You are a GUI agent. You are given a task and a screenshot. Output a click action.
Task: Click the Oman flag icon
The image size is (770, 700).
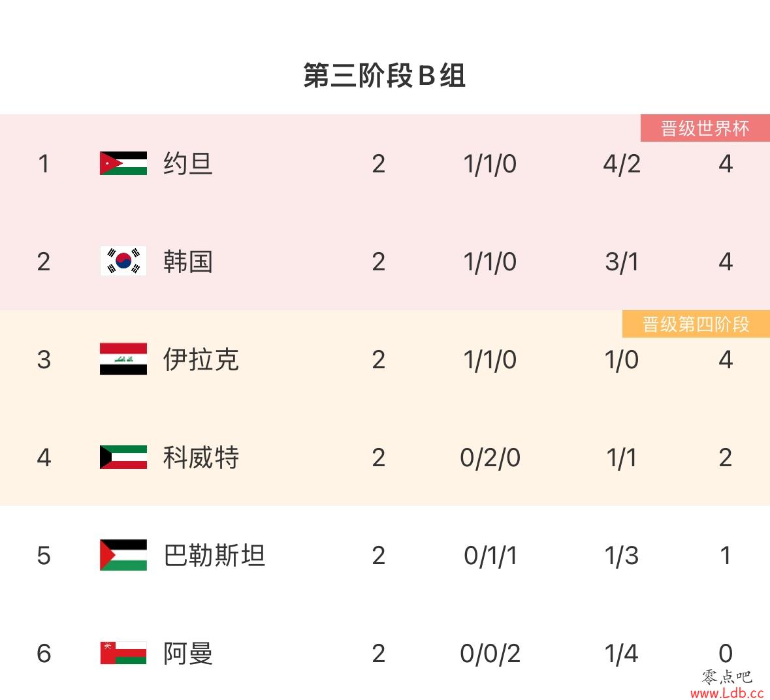click(x=123, y=653)
